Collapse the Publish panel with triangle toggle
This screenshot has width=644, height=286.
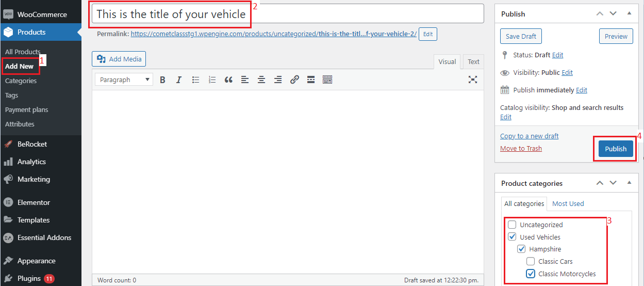(629, 14)
